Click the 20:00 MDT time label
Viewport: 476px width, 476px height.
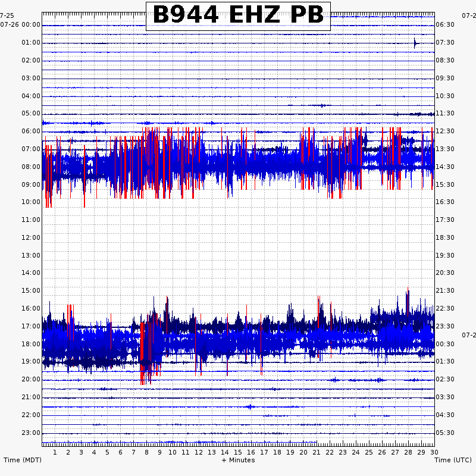coord(31,379)
